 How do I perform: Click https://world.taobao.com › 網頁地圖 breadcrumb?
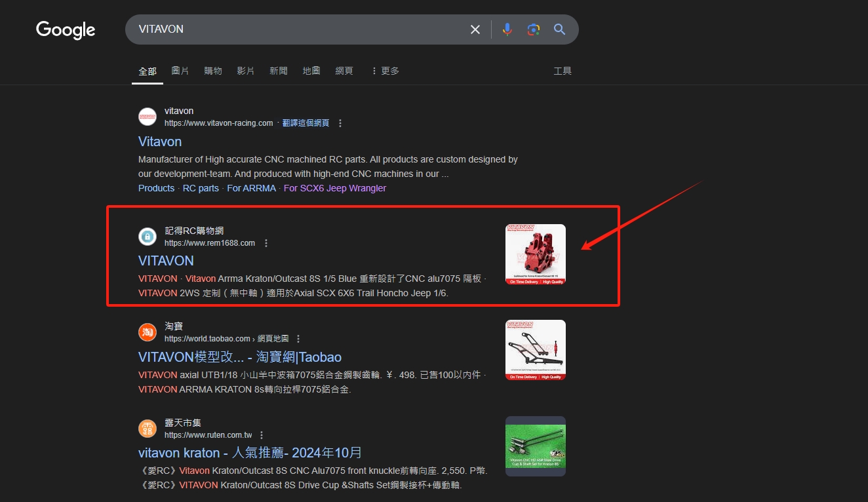[x=226, y=339]
